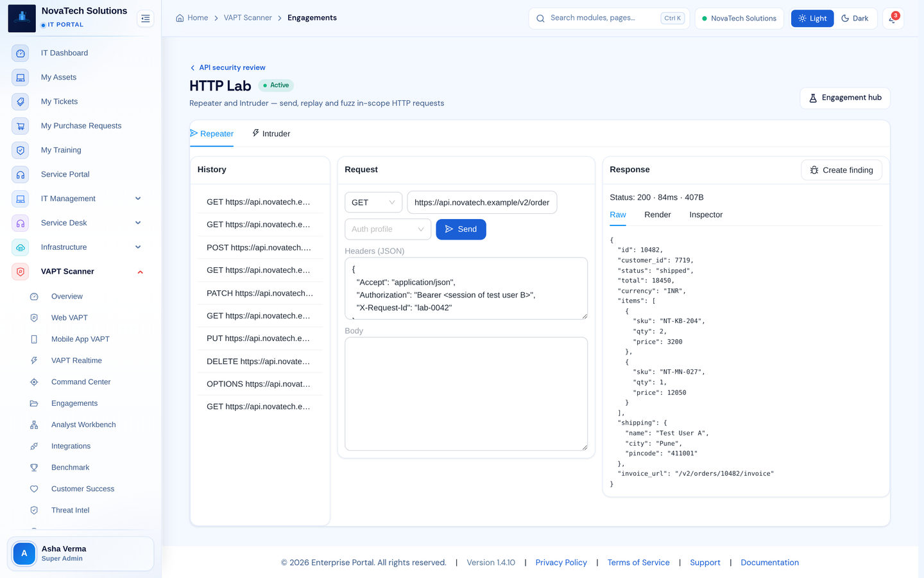Collapse the sidebar with the menu icon
Image resolution: width=924 pixels, height=578 pixels.
[146, 19]
